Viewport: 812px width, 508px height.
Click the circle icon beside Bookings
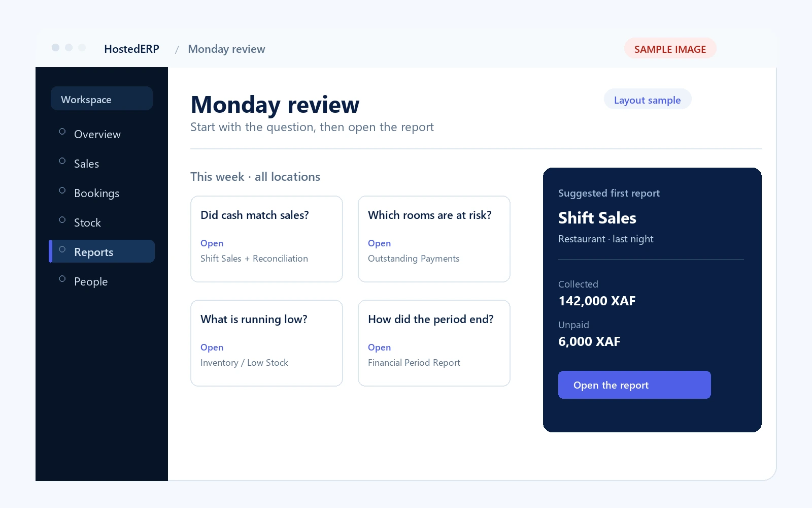62,190
